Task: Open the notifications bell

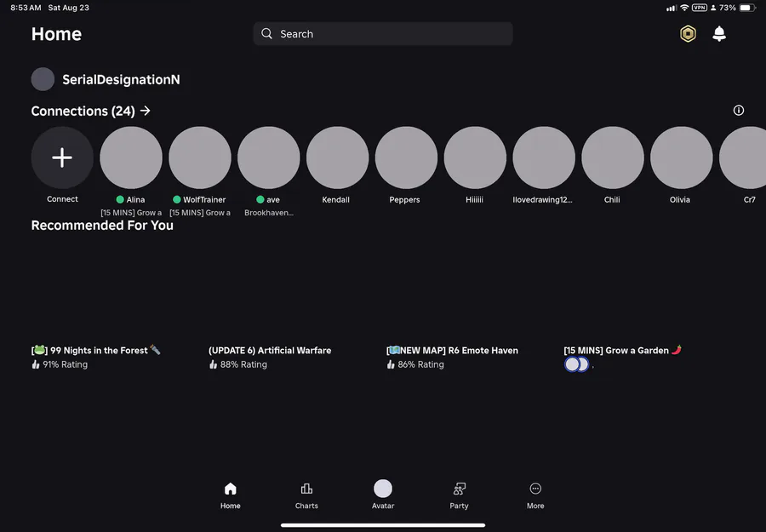Action: tap(719, 34)
